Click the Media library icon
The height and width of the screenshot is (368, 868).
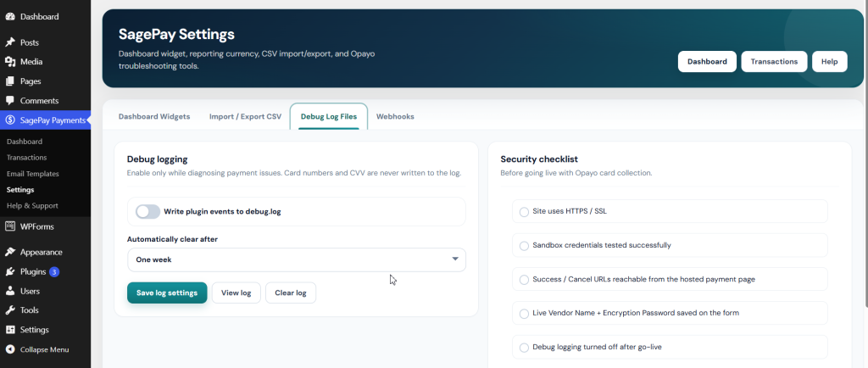coord(10,62)
